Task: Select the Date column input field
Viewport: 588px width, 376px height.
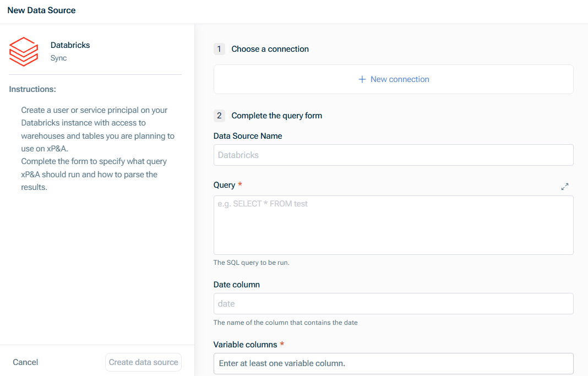Action: click(393, 303)
